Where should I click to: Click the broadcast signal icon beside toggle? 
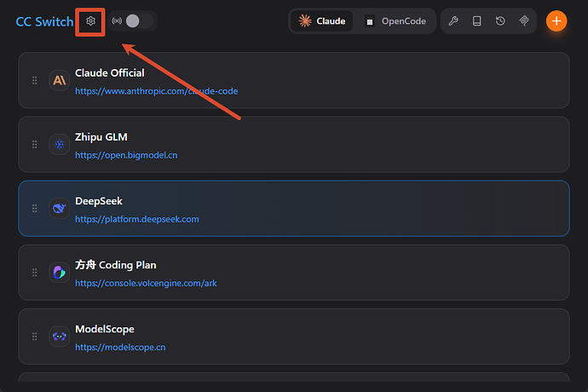(x=117, y=21)
